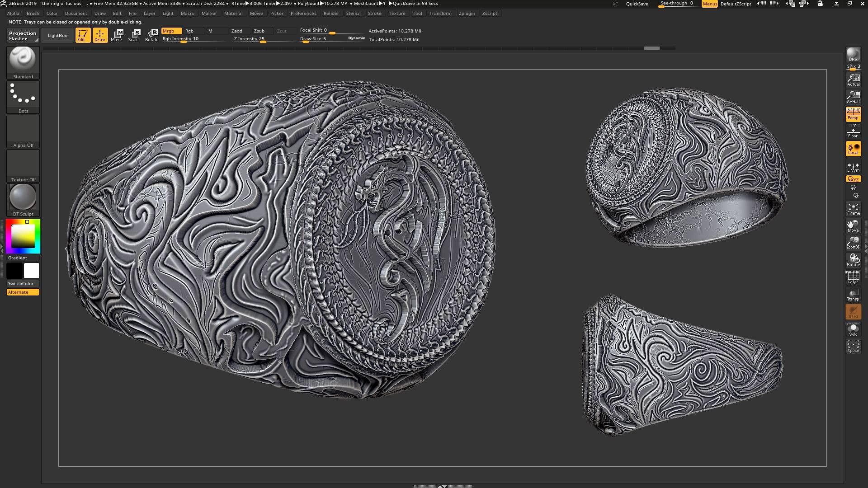Click the Xpose icon
The width and height of the screenshot is (868, 488).
[853, 346]
